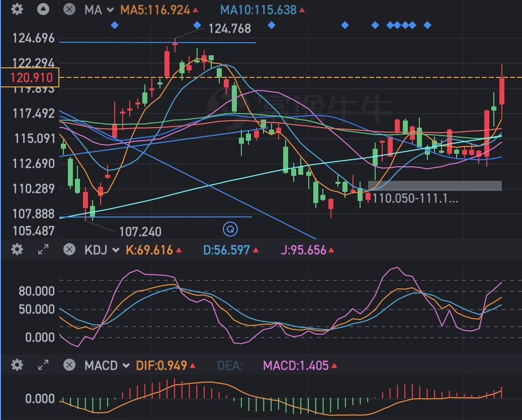
Task: Open KDJ panel settings gear
Action: click(x=17, y=250)
